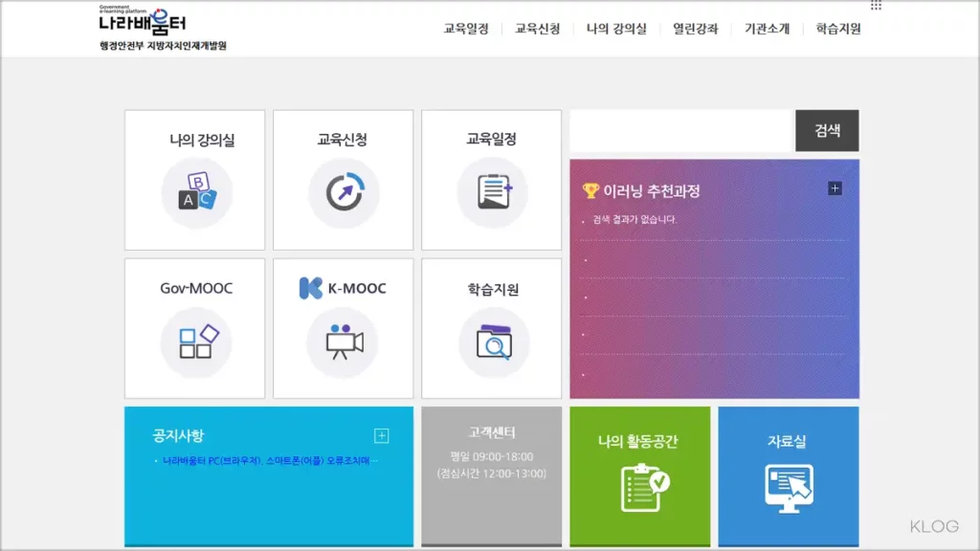The image size is (980, 551).
Task: Click the 공지사항 heading
Action: (x=178, y=435)
